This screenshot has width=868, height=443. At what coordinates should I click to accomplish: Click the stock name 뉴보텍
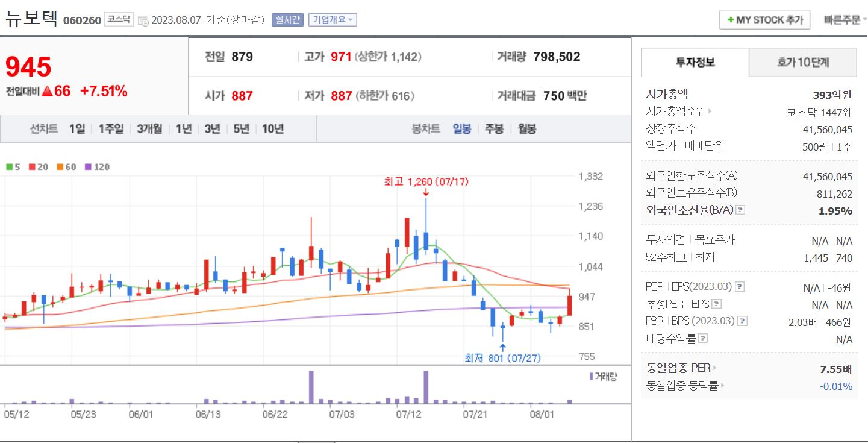click(x=31, y=19)
